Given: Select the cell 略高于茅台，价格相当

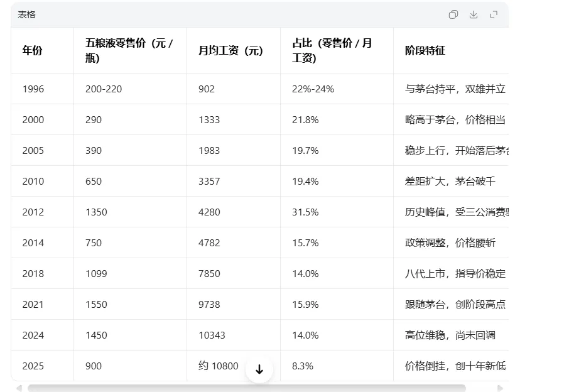Looking at the screenshot, I should tap(451, 120).
